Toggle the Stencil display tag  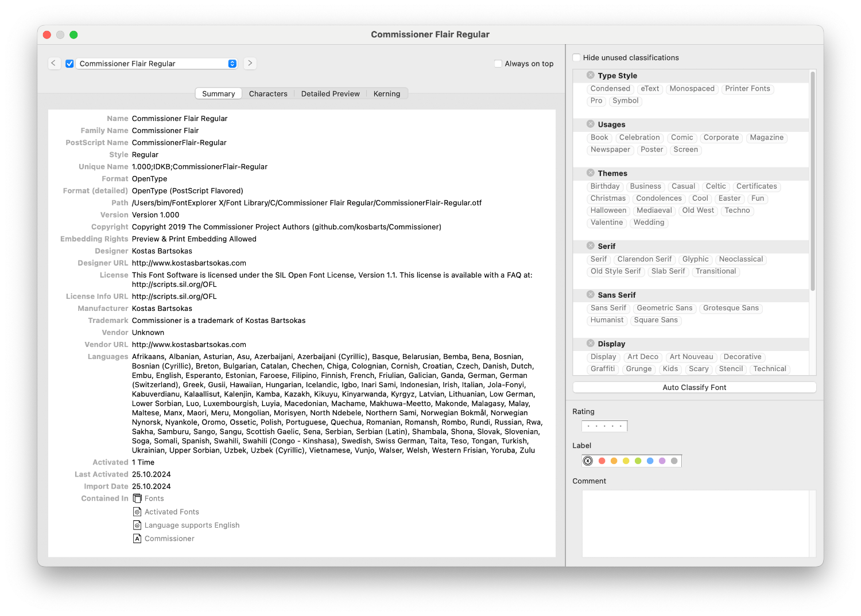731,369
